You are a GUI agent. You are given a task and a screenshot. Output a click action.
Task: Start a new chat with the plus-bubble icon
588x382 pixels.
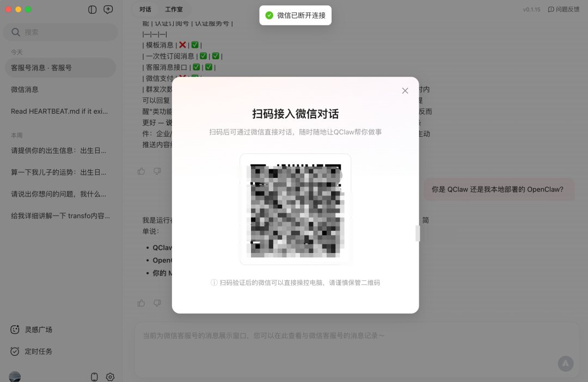(108, 9)
